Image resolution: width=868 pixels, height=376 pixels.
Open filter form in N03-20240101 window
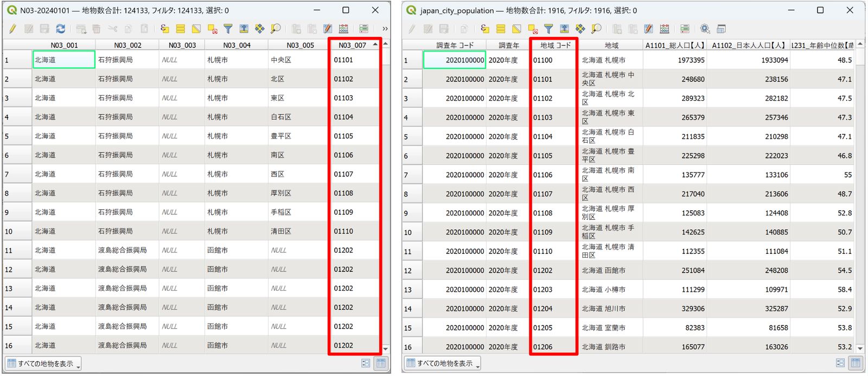[x=228, y=29]
